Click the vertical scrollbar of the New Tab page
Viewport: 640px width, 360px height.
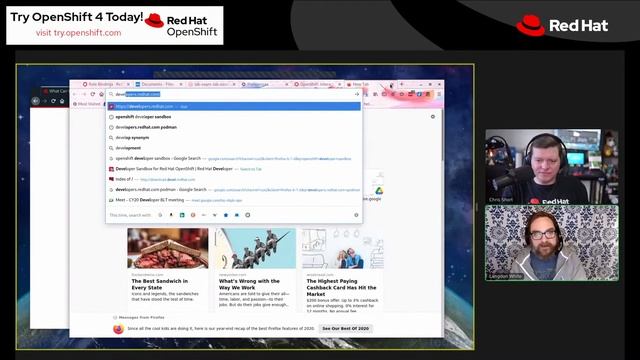coord(442,135)
